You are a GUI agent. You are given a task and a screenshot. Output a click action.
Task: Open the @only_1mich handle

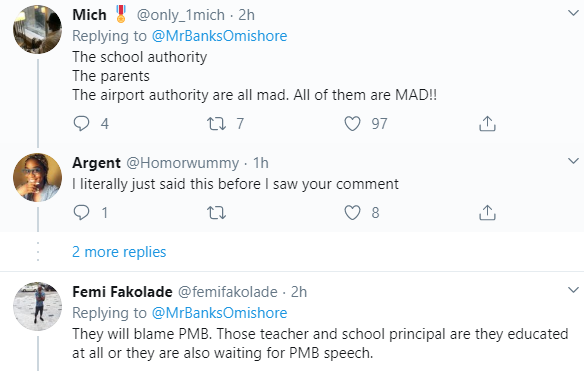point(181,15)
